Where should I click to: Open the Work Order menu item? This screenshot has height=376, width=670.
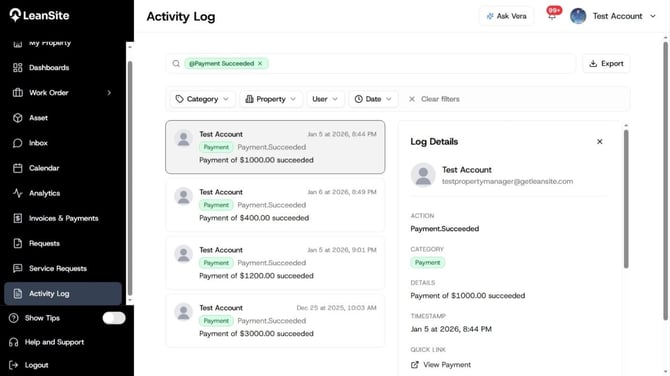pos(63,93)
